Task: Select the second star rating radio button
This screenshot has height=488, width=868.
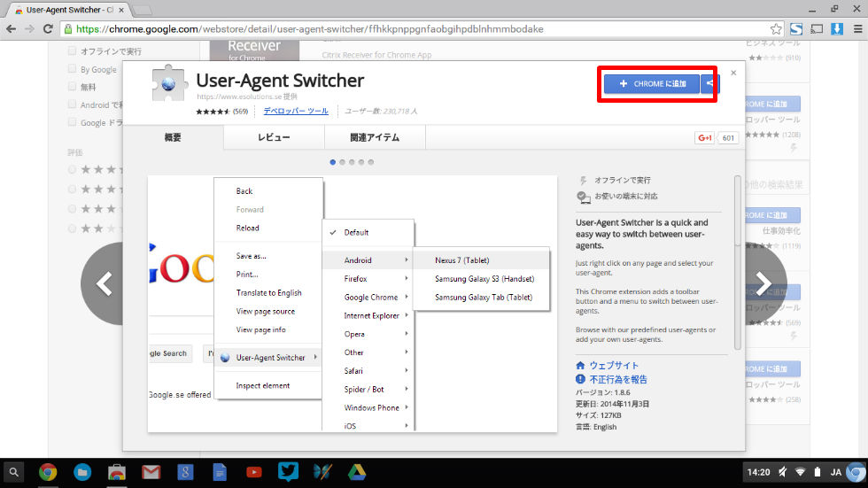Action: (72, 190)
